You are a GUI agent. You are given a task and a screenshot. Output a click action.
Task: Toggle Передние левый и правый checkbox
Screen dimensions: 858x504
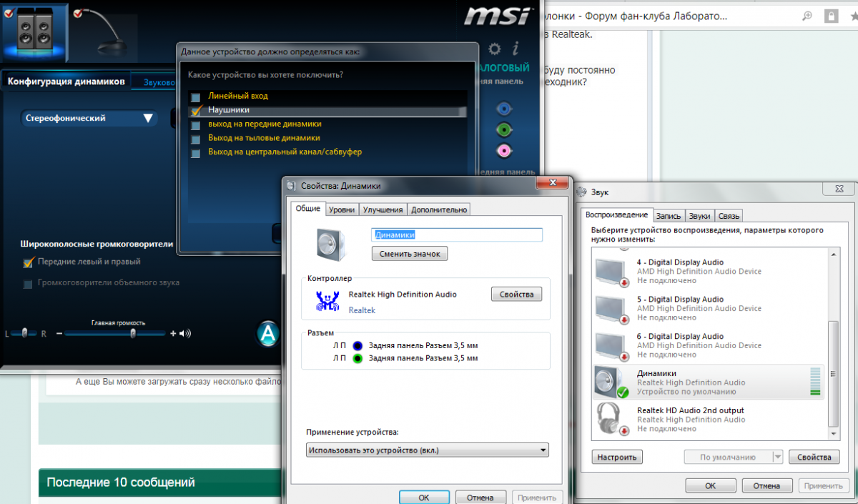pyautogui.click(x=29, y=262)
